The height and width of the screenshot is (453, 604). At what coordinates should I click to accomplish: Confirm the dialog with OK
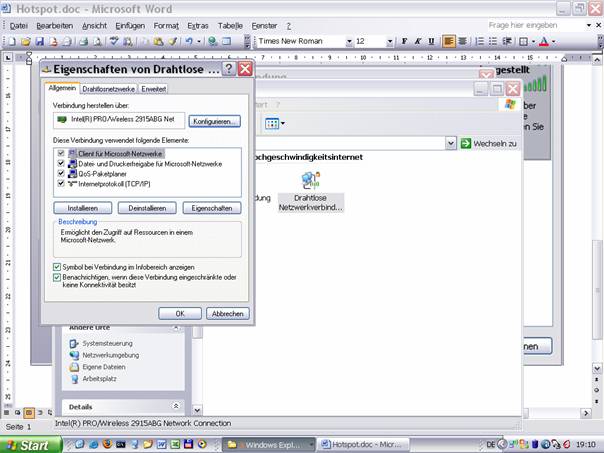coord(180,314)
